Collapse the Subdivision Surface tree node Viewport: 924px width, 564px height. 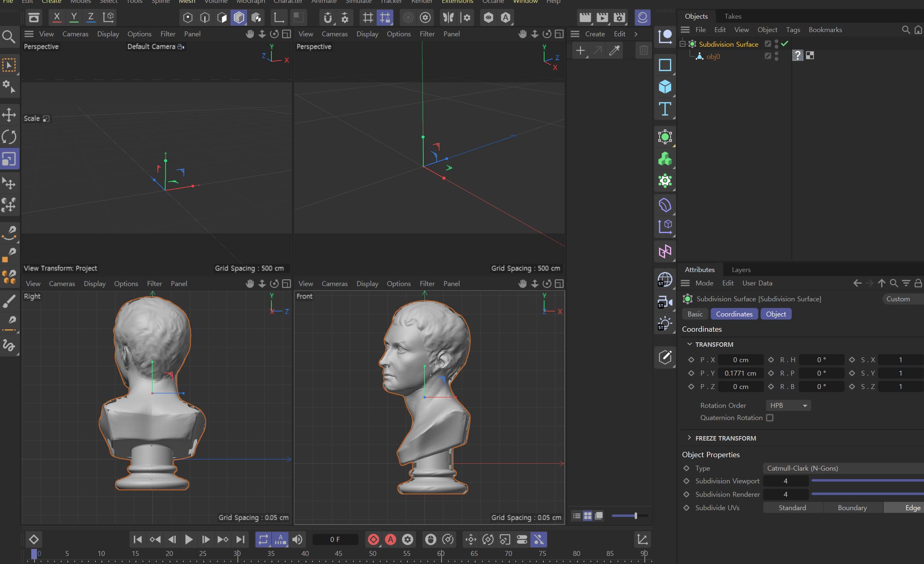pos(683,44)
